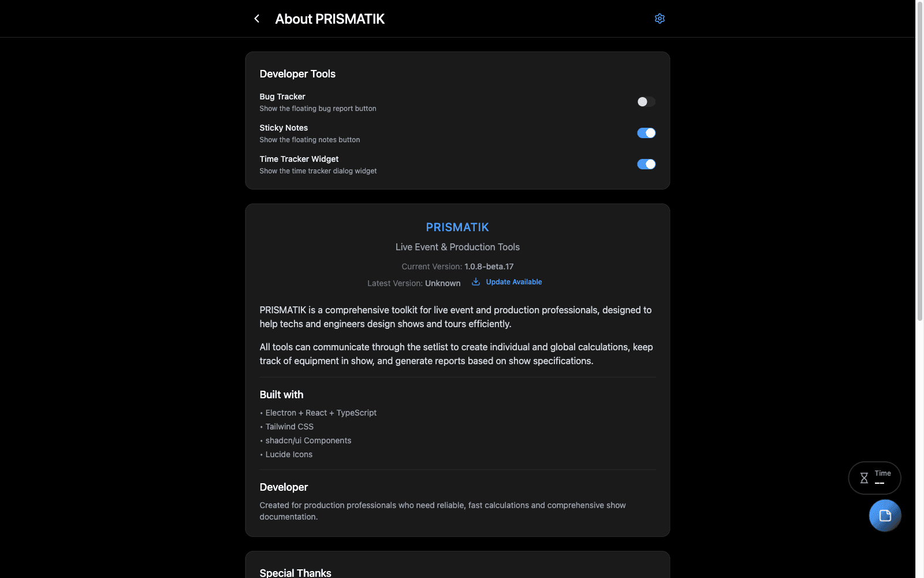Click the About PRISMATIK page title

[x=330, y=19]
